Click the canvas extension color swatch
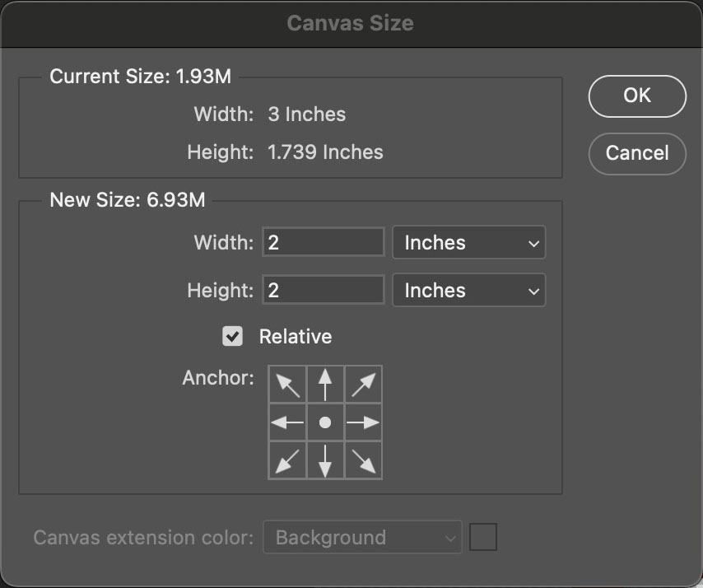This screenshot has height=588, width=703. pos(483,536)
